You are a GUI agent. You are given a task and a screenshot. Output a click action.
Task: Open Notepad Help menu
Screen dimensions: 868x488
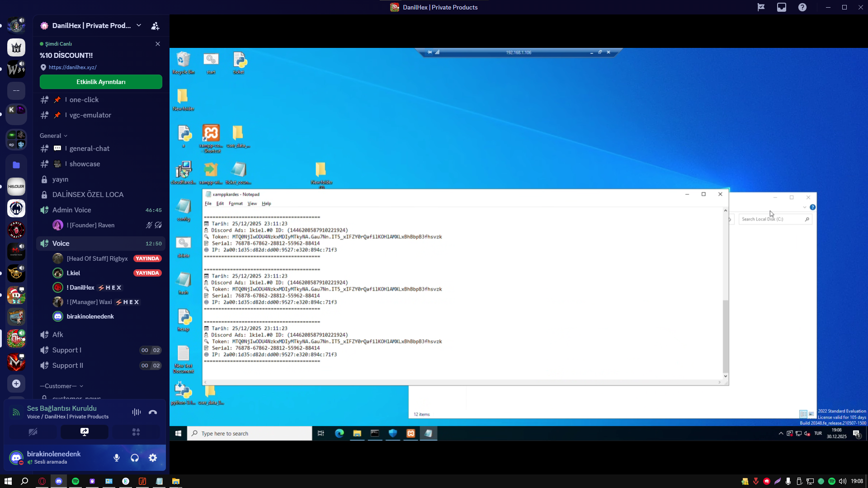pos(266,204)
